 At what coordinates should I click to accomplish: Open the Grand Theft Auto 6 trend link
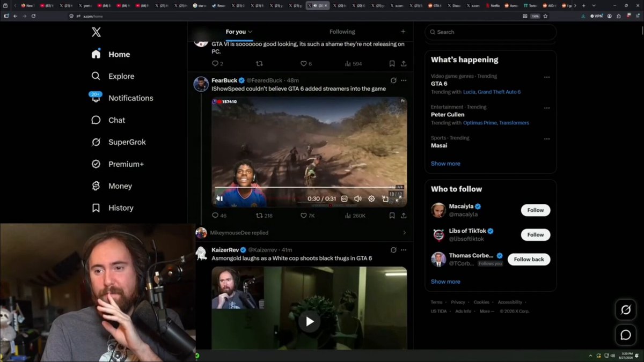pos(499,92)
